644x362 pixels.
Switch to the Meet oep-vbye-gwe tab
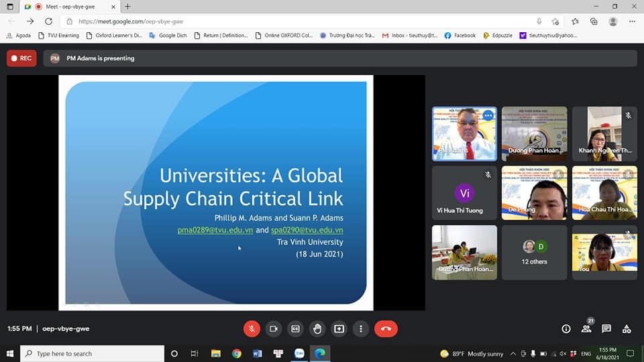(70, 7)
